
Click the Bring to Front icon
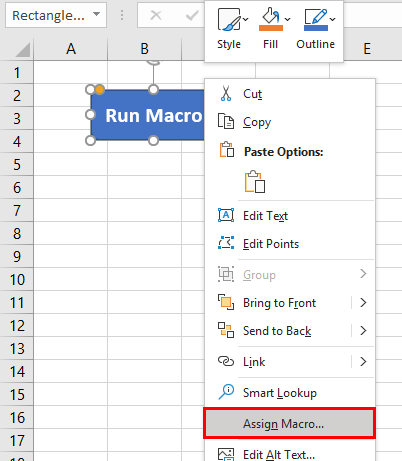[x=226, y=302]
